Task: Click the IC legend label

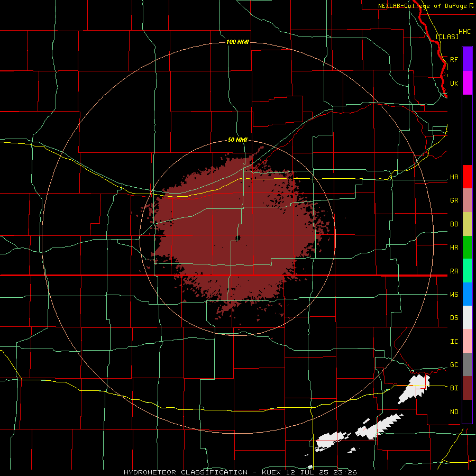Action: click(x=454, y=342)
